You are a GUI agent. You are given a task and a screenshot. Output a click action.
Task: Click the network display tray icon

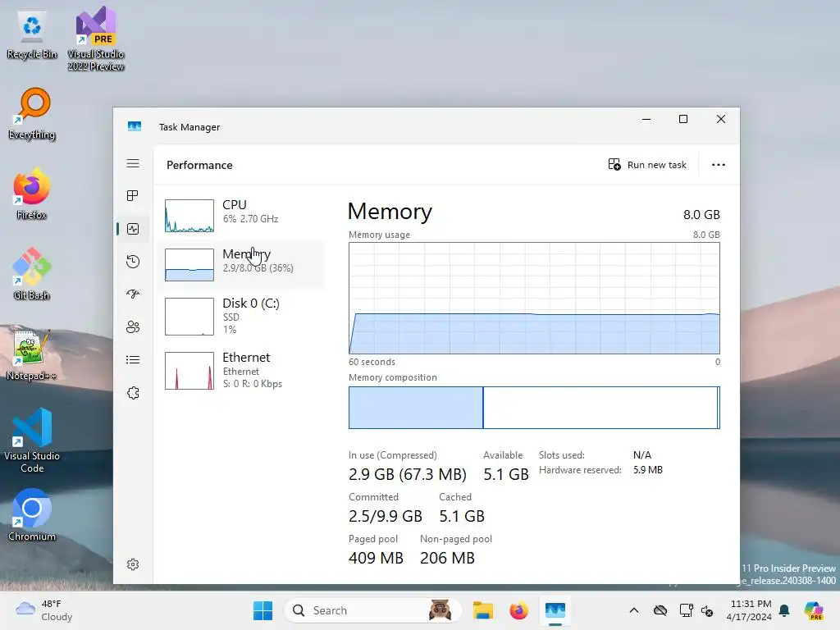coord(686,610)
